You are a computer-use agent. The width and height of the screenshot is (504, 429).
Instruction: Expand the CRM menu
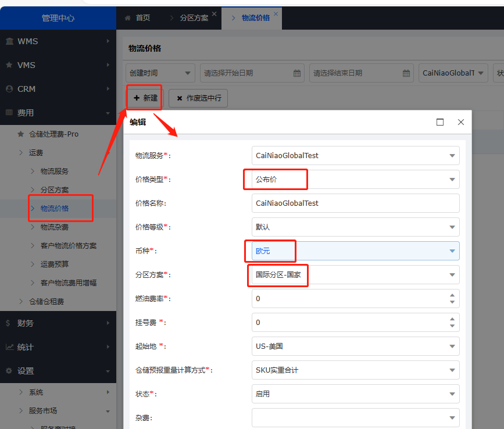tap(58, 89)
